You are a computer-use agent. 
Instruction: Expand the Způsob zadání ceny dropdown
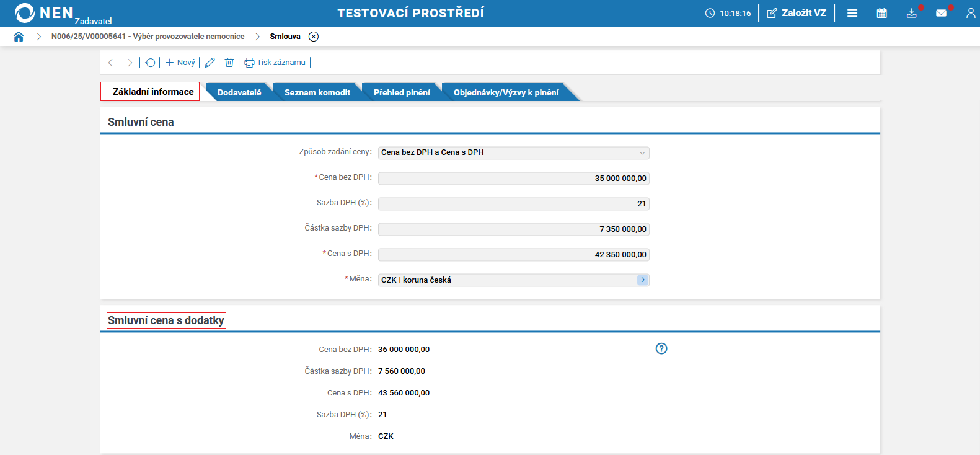642,153
